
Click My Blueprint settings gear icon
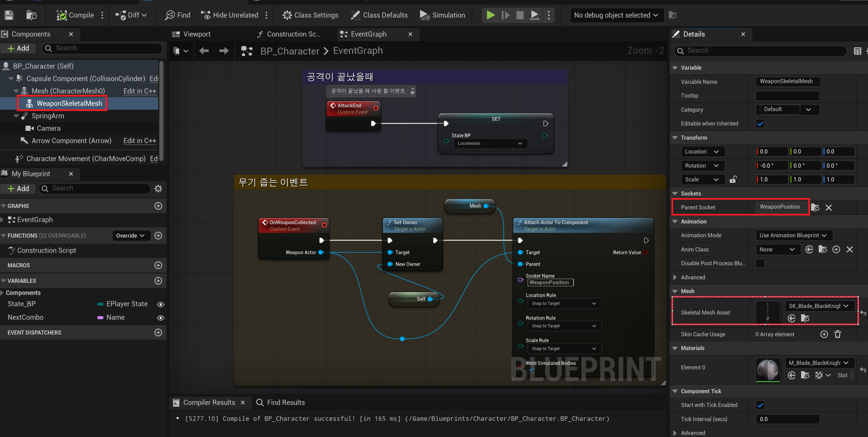(x=158, y=188)
